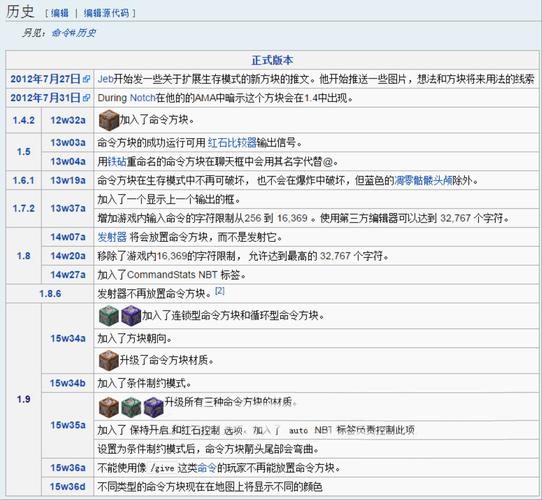Viewport: 542px width, 500px height.
Task: Open snapshot 13w37a link
Action: coord(68,209)
